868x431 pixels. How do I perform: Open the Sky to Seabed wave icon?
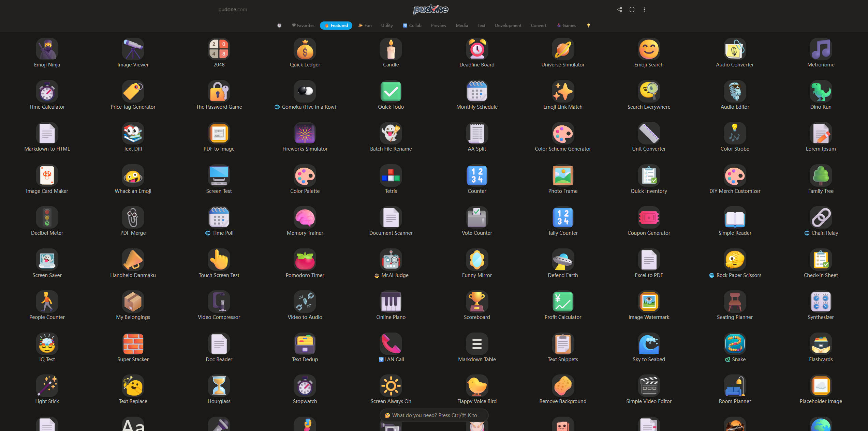point(649,344)
